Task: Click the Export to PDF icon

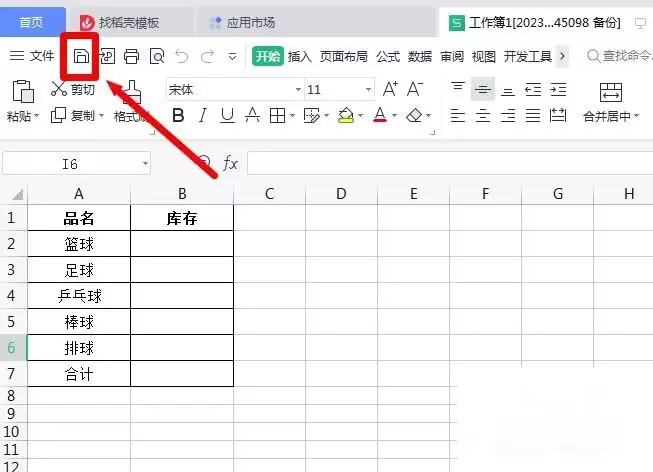Action: tap(107, 56)
